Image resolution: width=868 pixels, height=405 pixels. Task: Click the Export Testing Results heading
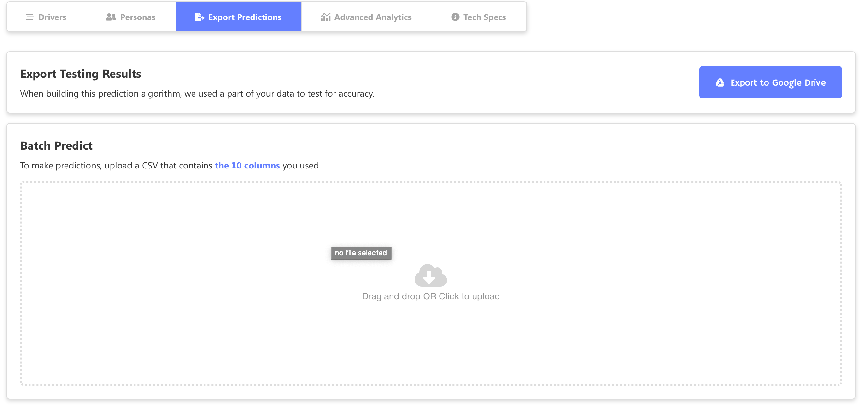[x=80, y=74]
